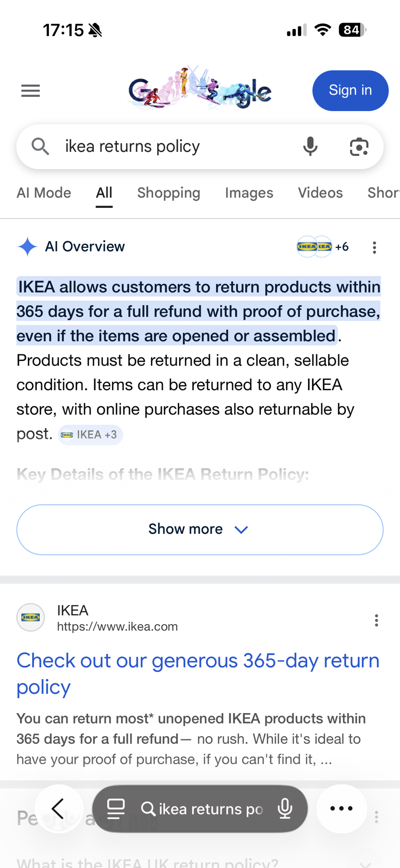Image resolution: width=400 pixels, height=868 pixels.
Task: Click the ikea returns policy search field
Action: [x=174, y=147]
